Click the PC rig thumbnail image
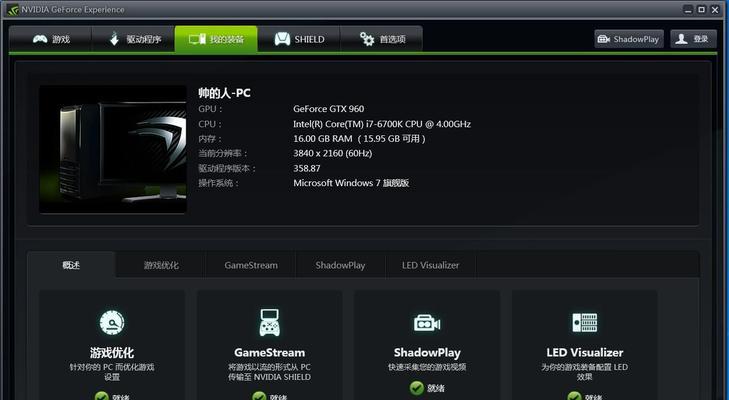Viewport: 729px width, 400px height. [x=113, y=149]
